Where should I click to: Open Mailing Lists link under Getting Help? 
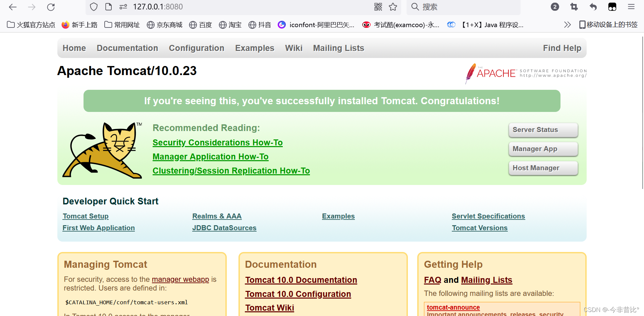point(487,280)
